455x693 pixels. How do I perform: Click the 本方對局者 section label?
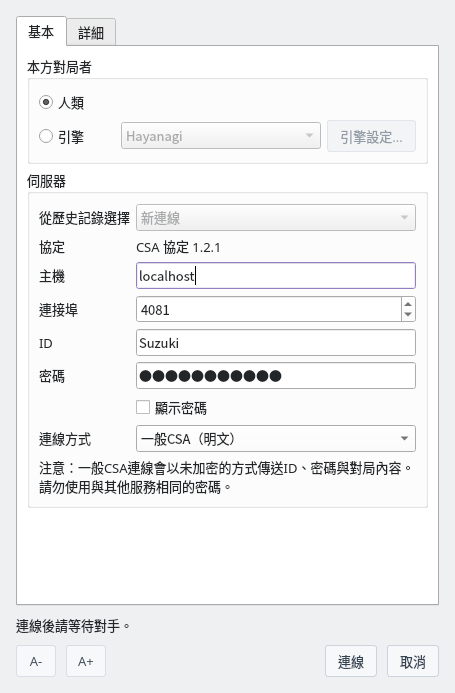coord(59,67)
